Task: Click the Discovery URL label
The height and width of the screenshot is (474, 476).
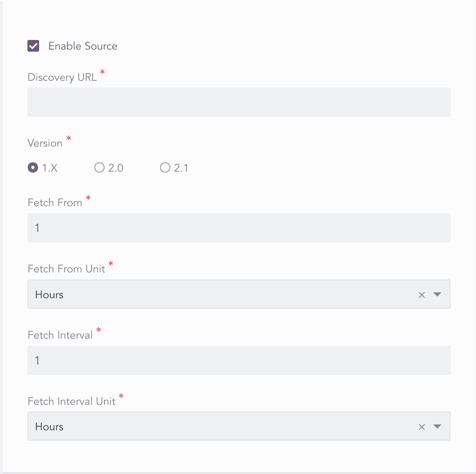Action: pyautogui.click(x=62, y=77)
